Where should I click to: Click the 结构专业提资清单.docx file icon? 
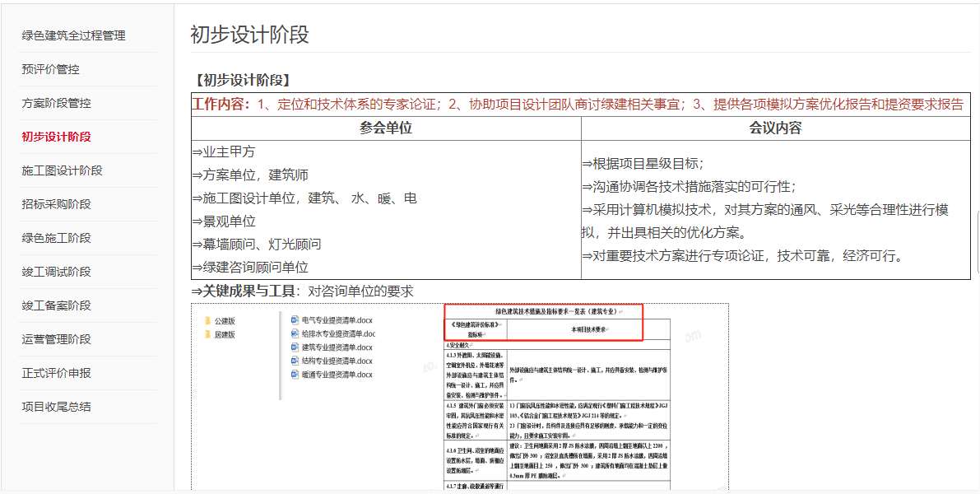coord(295,361)
